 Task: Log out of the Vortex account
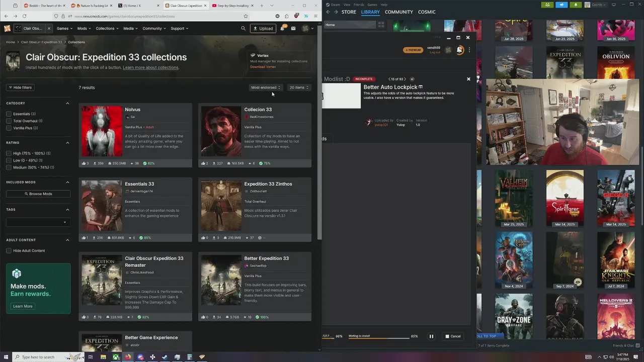click(x=435, y=52)
